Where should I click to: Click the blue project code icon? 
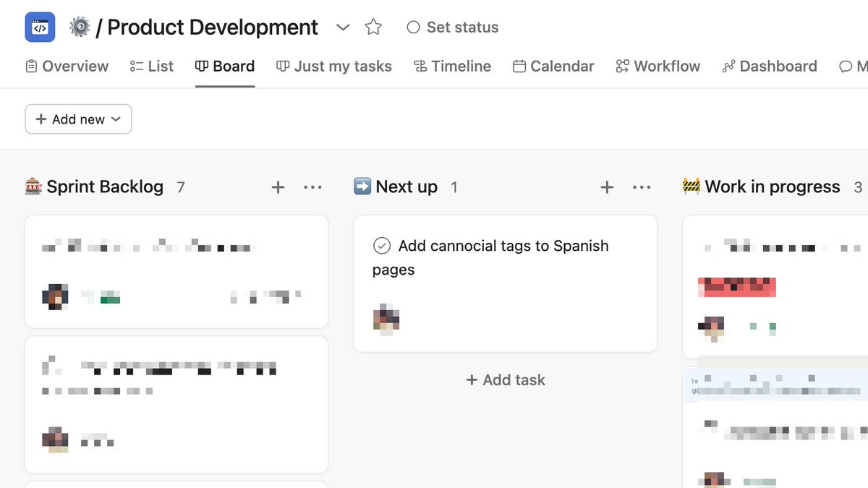pyautogui.click(x=40, y=27)
